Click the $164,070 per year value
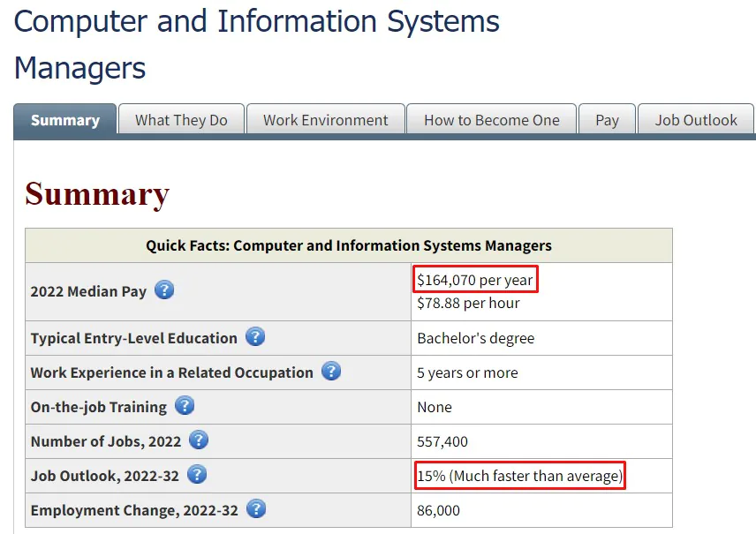Image resolution: width=756 pixels, height=534 pixels. (x=475, y=280)
